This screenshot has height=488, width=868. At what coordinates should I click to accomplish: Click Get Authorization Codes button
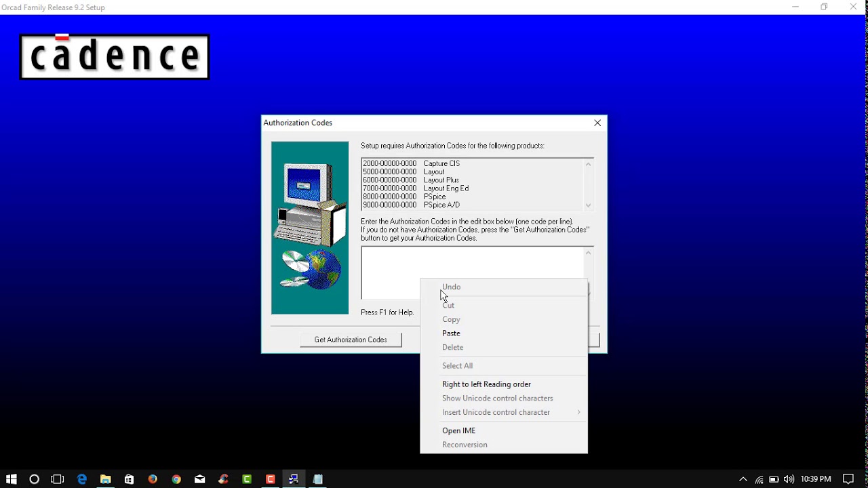pos(351,340)
